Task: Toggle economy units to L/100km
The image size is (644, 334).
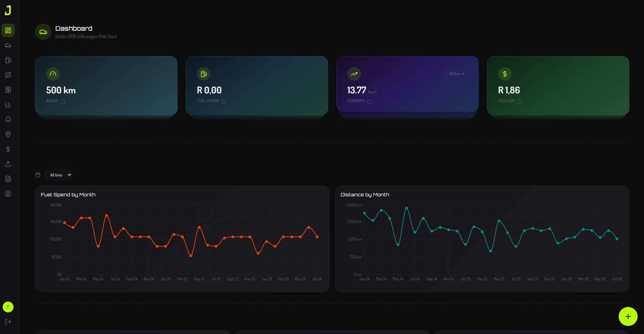Action: coord(455,74)
